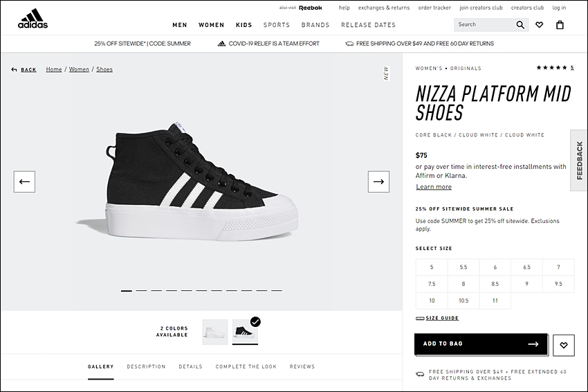Viewport: 588px width, 392px height.
Task: Open the wishlist heart icon in header
Action: 539,25
